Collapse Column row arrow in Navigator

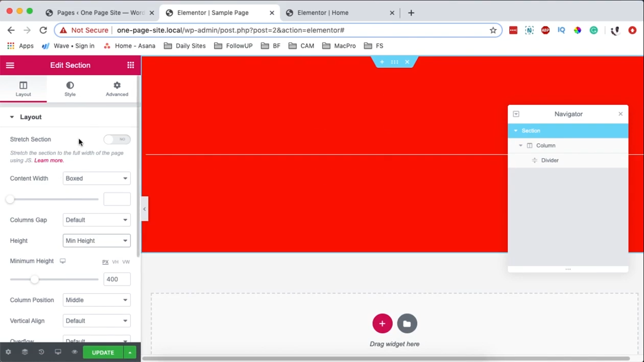(520, 146)
